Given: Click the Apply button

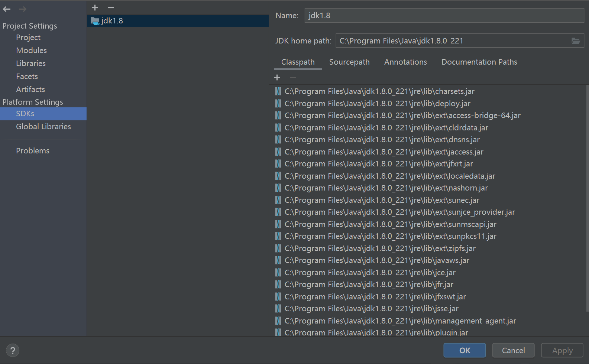Looking at the screenshot, I should (x=562, y=350).
